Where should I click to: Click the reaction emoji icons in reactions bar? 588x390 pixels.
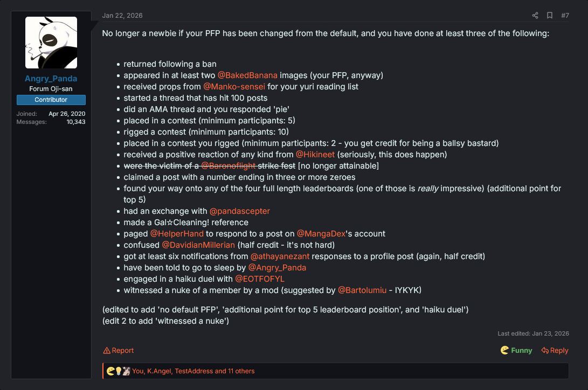click(x=119, y=371)
